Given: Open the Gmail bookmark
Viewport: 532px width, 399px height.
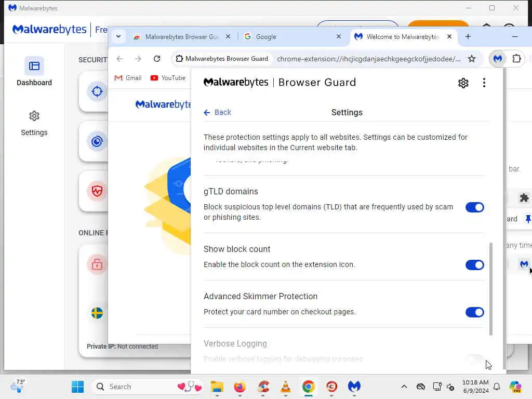Looking at the screenshot, I should [128, 78].
